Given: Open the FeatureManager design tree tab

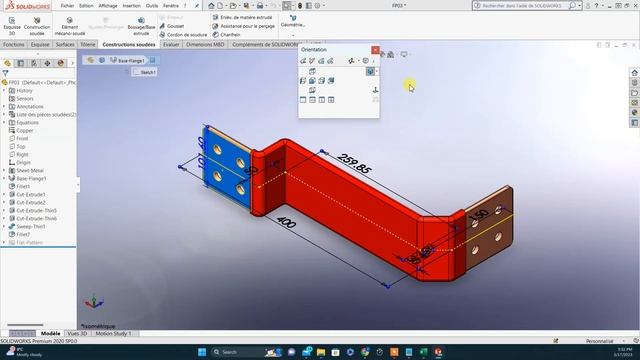Looking at the screenshot, I should pos(7,63).
